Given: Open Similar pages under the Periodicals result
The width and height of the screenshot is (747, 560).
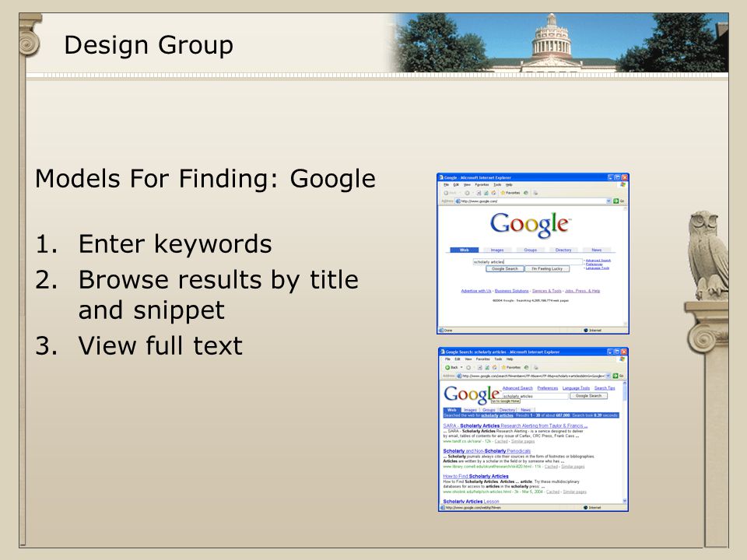Looking at the screenshot, I should coord(573,467).
